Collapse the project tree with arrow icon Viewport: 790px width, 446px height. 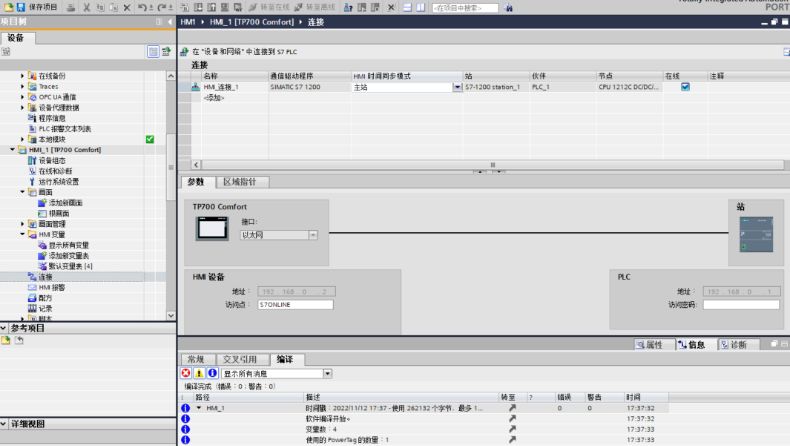pyautogui.click(x=170, y=22)
